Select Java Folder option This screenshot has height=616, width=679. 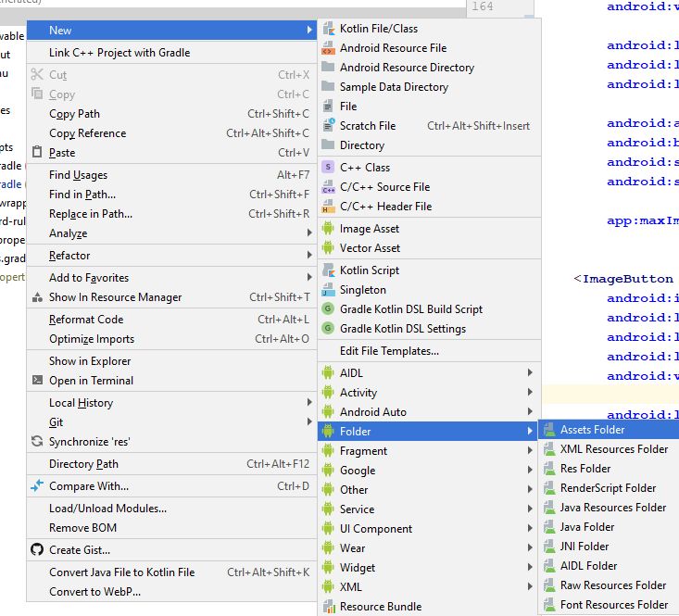pos(609,527)
